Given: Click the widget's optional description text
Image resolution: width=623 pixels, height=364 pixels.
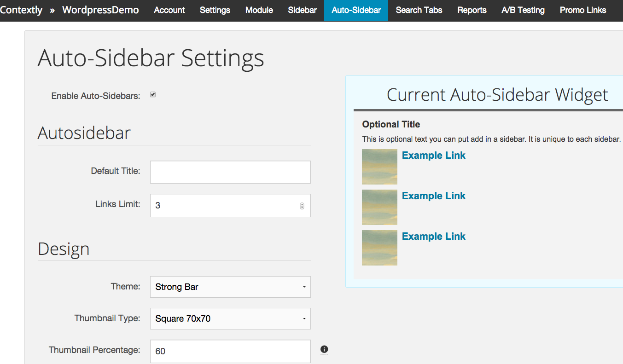Looking at the screenshot, I should click(x=491, y=139).
